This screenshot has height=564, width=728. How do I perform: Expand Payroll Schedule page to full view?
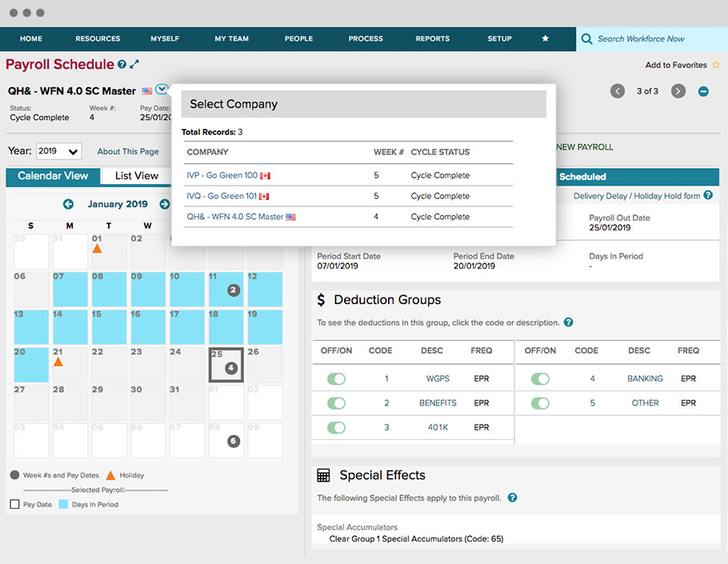[x=134, y=65]
